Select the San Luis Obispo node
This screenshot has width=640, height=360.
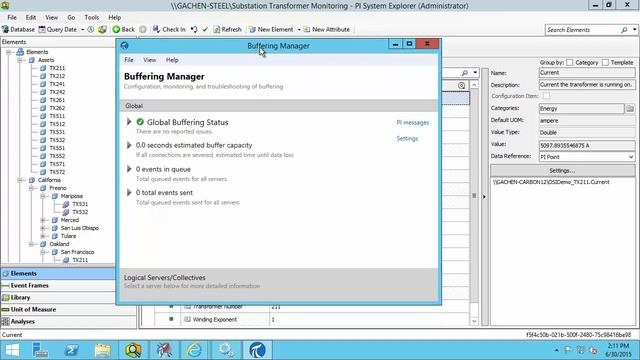pos(80,228)
